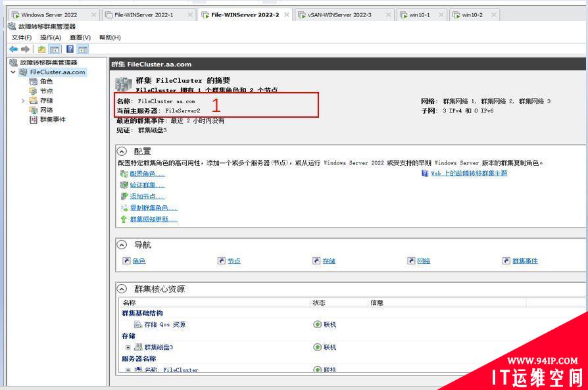588x390 pixels.
Task: Open the 操作(A) menu
Action: pos(51,37)
